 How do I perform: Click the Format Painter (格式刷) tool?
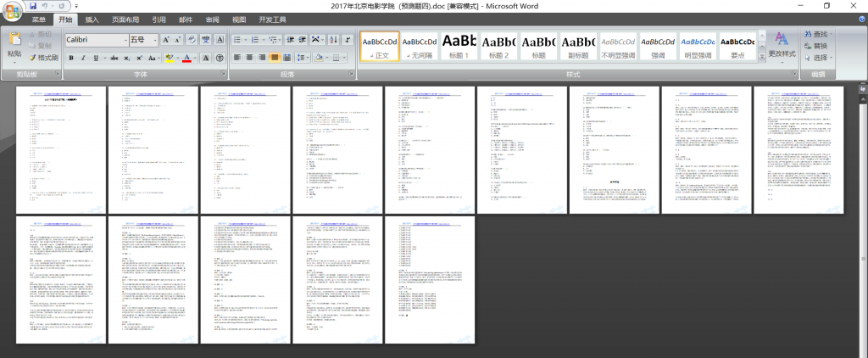42,58
